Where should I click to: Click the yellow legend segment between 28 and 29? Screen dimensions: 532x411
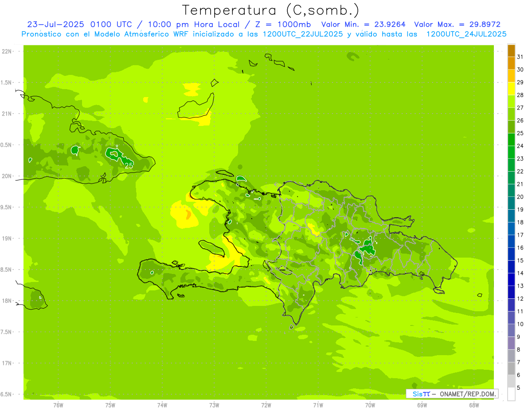coord(511,88)
